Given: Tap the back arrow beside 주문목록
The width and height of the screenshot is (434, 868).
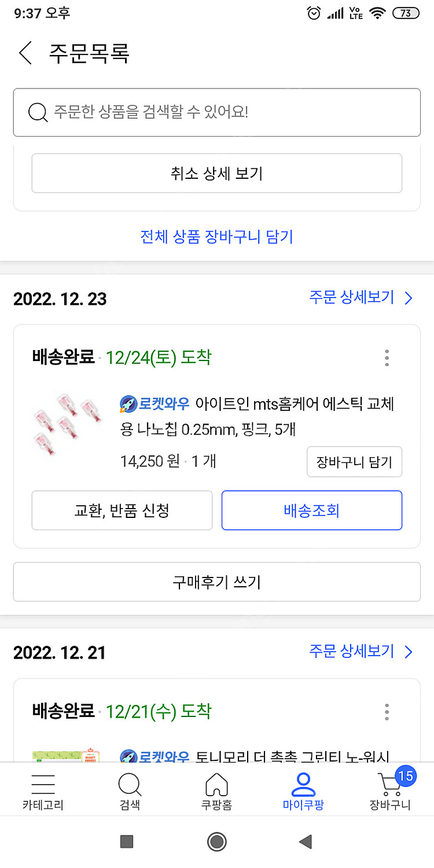Looking at the screenshot, I should pos(25,53).
